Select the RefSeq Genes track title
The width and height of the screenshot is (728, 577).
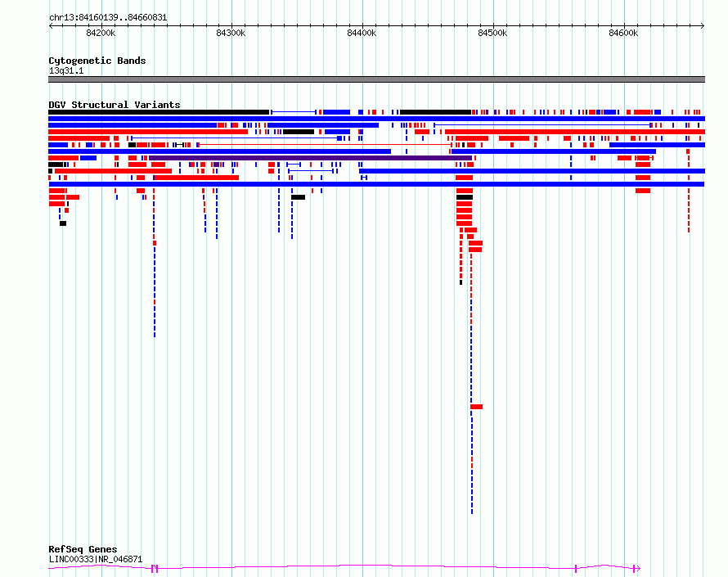click(x=83, y=549)
